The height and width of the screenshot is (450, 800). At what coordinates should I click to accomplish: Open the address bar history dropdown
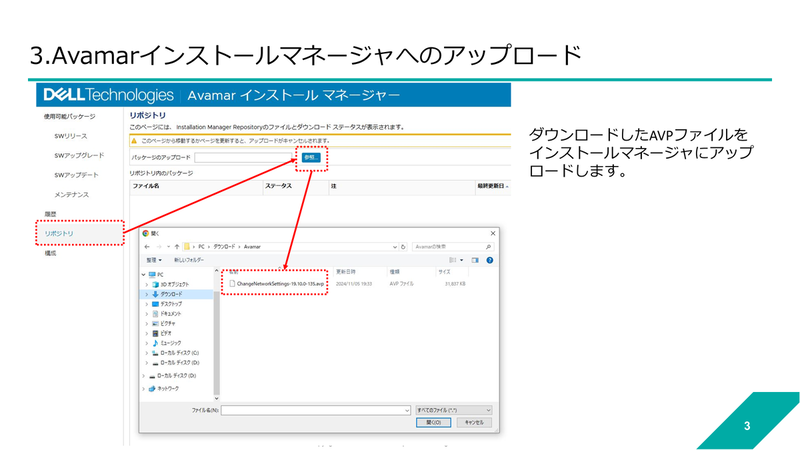[394, 247]
